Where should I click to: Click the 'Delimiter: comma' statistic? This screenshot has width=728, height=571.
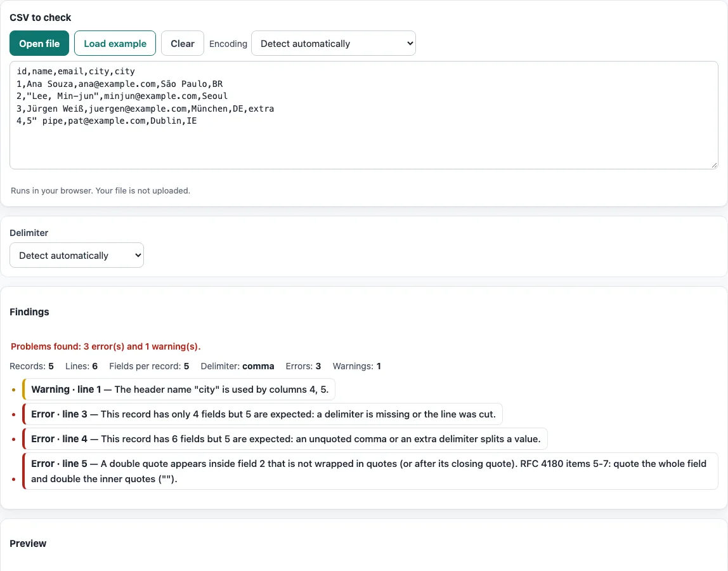click(237, 366)
